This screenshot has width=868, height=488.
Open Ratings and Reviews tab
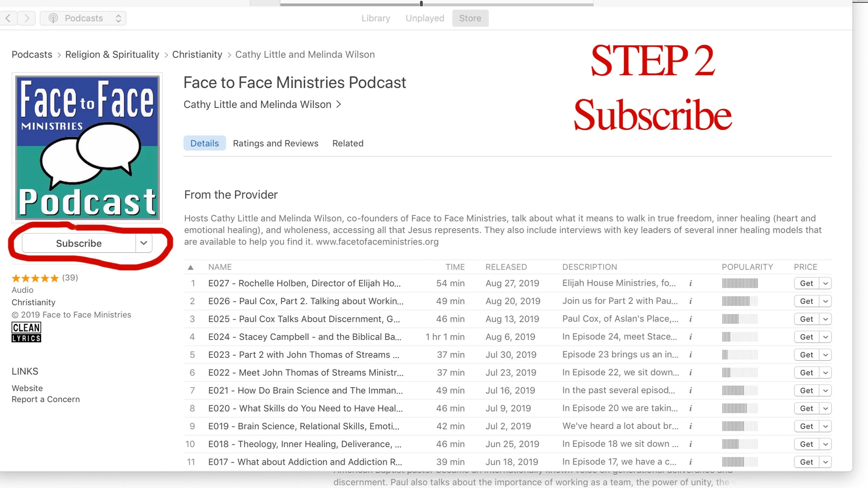point(275,143)
